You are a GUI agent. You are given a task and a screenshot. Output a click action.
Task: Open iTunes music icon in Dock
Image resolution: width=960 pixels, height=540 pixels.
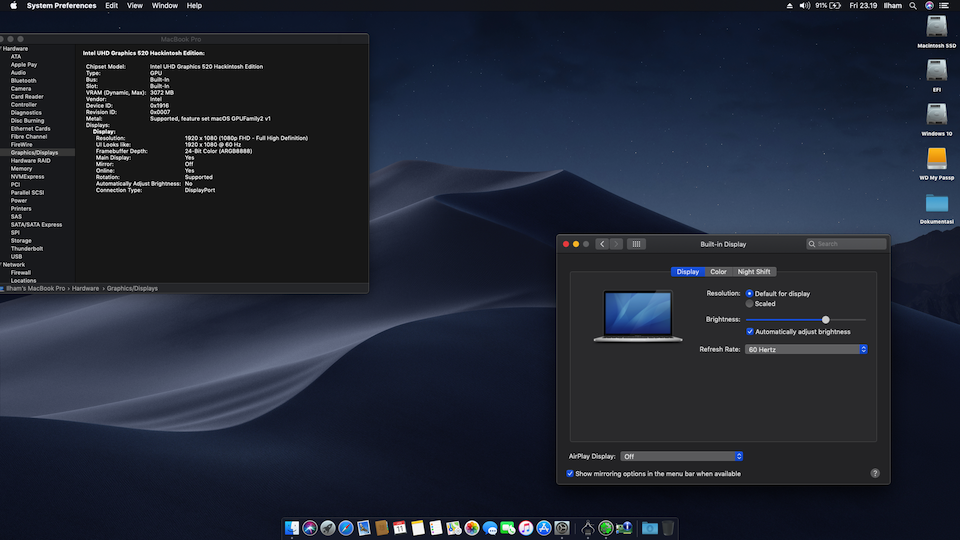click(x=525, y=528)
